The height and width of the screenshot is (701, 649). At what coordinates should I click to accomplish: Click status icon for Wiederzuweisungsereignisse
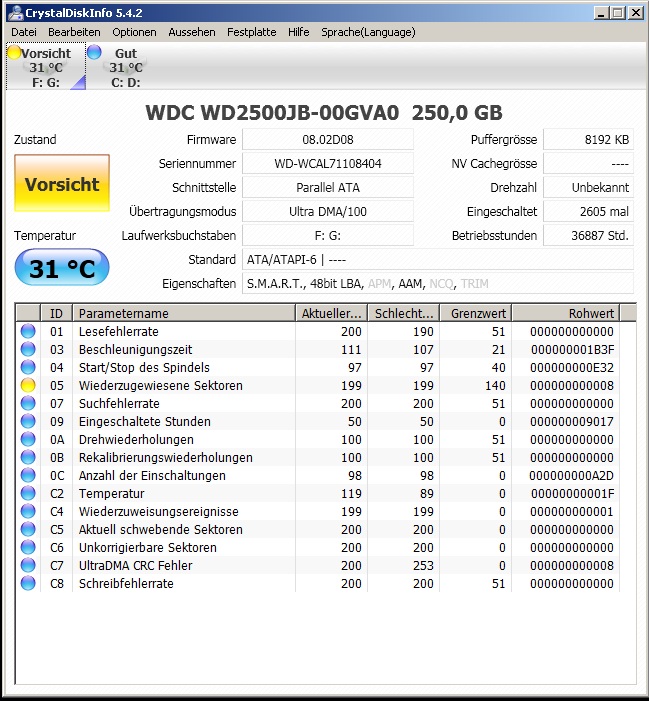[28, 511]
